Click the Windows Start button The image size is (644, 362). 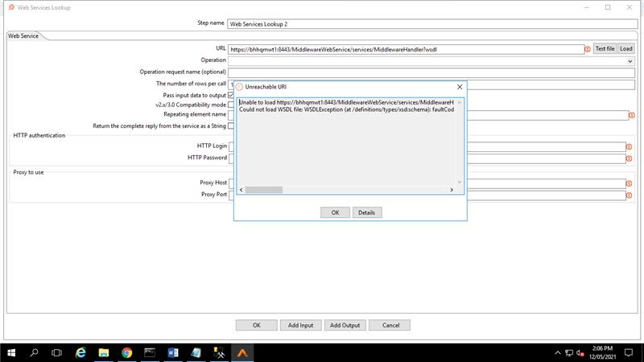point(11,352)
